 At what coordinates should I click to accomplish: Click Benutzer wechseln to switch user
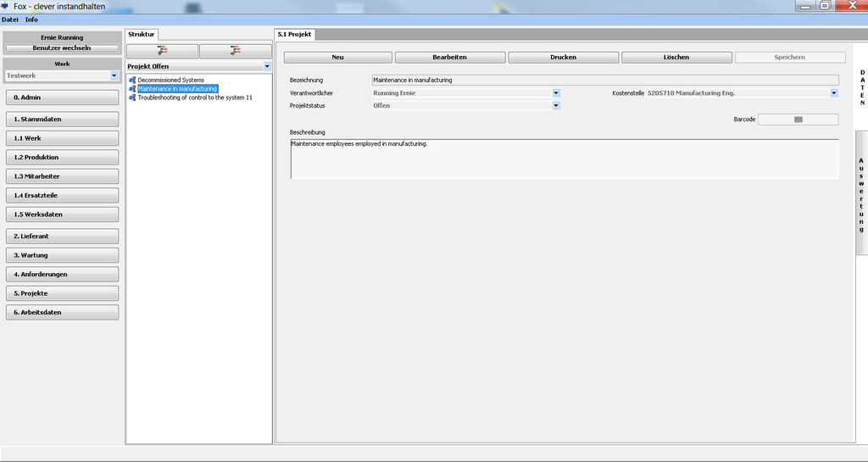pyautogui.click(x=62, y=48)
